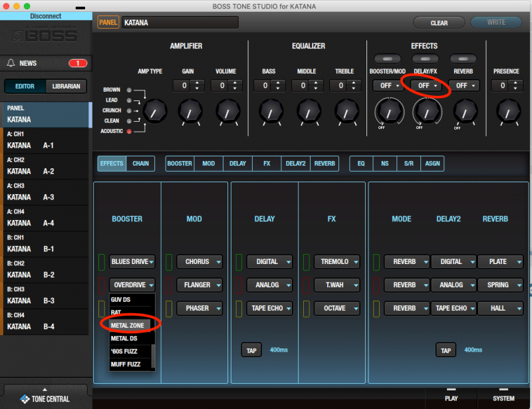Switch to the Librarian tab
The width and height of the screenshot is (532, 409).
pyautogui.click(x=66, y=86)
